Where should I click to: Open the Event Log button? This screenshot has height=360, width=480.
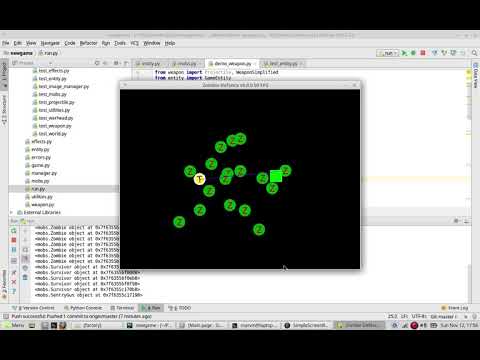tap(455, 308)
